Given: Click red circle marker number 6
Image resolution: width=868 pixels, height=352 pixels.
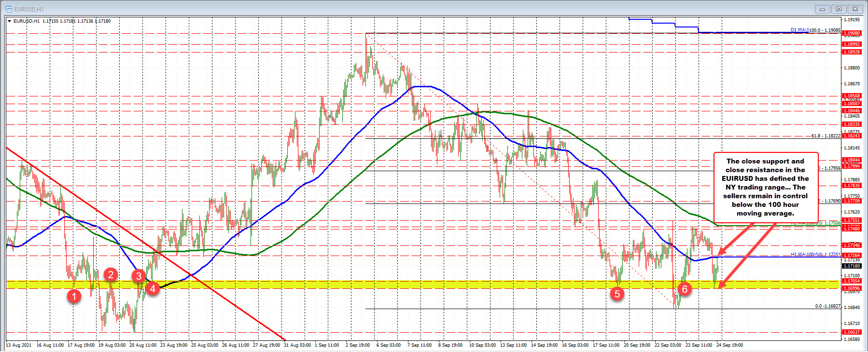Looking at the screenshot, I should coord(684,289).
